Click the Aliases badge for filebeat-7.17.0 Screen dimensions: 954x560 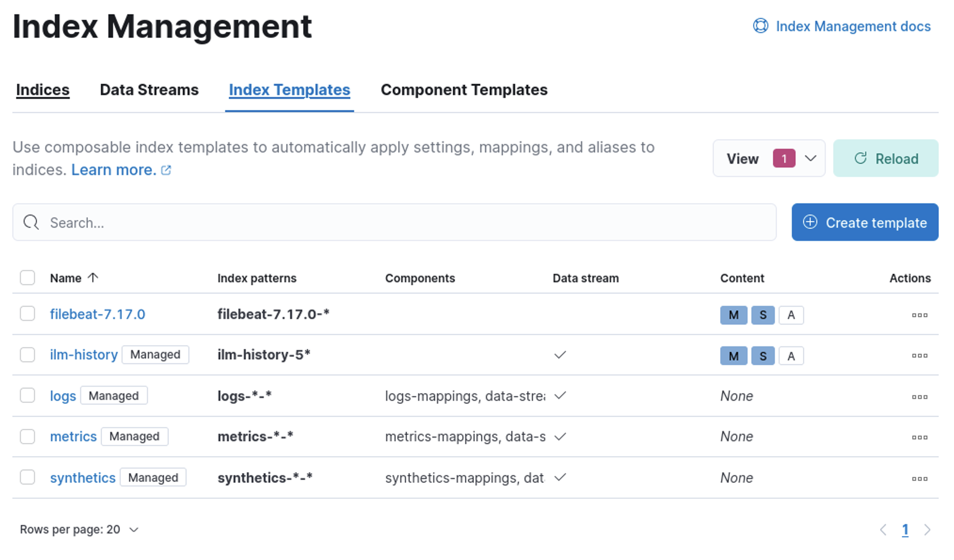[x=791, y=315]
